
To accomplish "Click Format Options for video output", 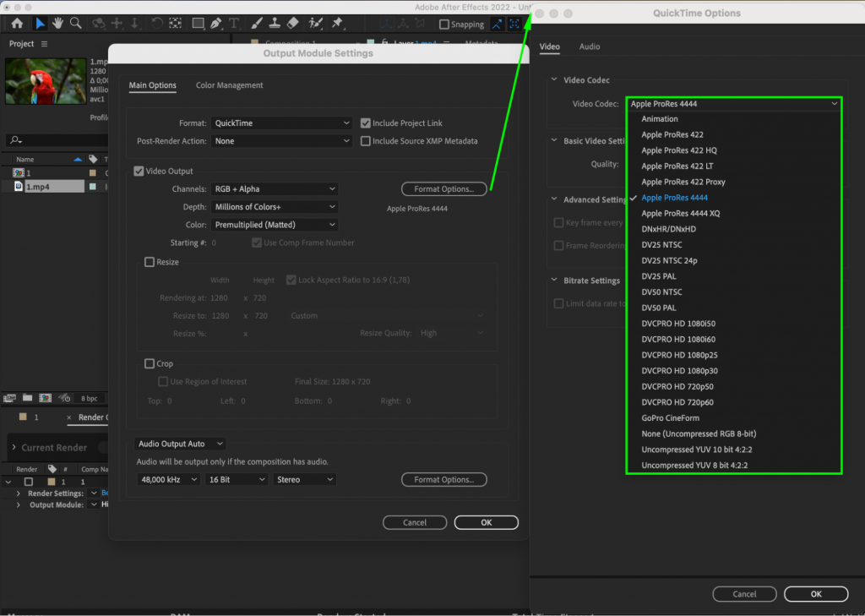I will (444, 188).
